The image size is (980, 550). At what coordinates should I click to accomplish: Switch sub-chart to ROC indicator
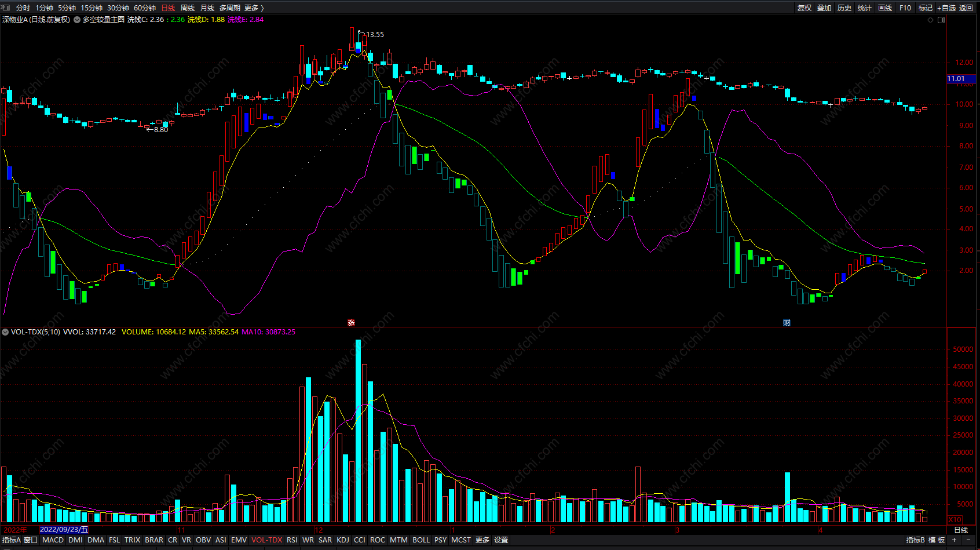tap(378, 540)
